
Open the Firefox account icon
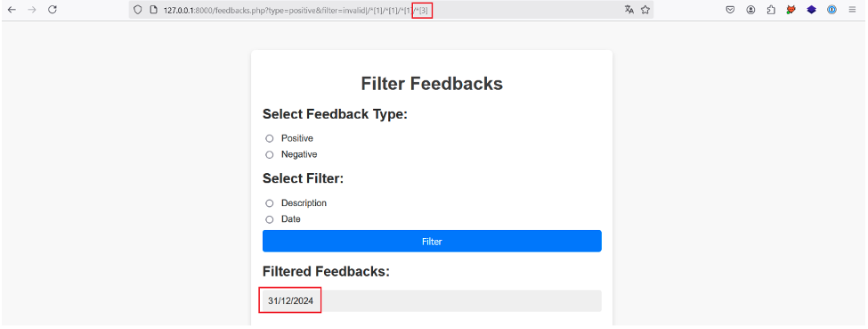click(750, 10)
